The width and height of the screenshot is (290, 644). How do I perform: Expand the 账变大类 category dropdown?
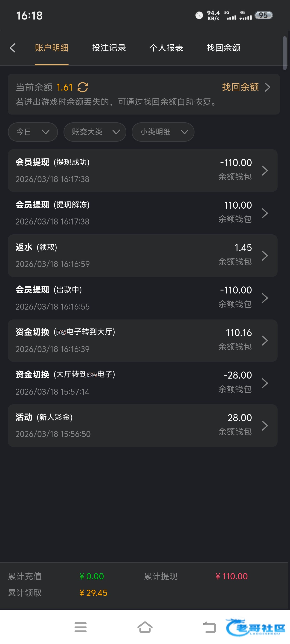[95, 132]
